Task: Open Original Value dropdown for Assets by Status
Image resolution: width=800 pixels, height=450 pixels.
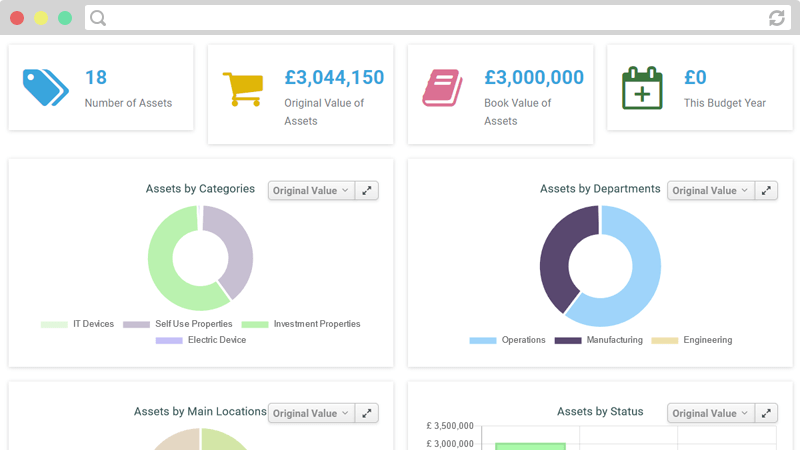Action: click(x=711, y=413)
